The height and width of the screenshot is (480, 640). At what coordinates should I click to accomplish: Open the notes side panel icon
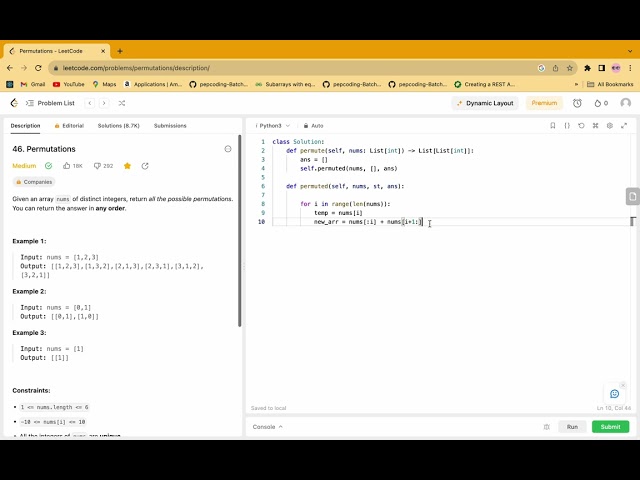633,196
